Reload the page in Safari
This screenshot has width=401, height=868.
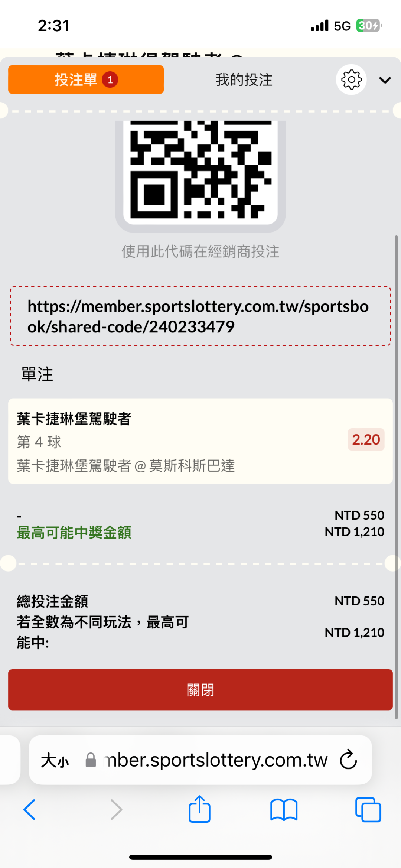348,760
